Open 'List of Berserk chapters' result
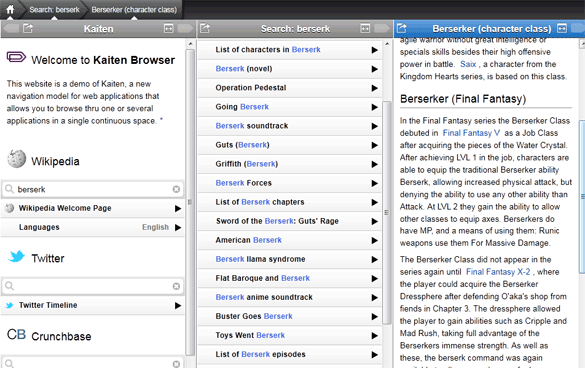Screen dimensions: 585x368 click(x=289, y=202)
